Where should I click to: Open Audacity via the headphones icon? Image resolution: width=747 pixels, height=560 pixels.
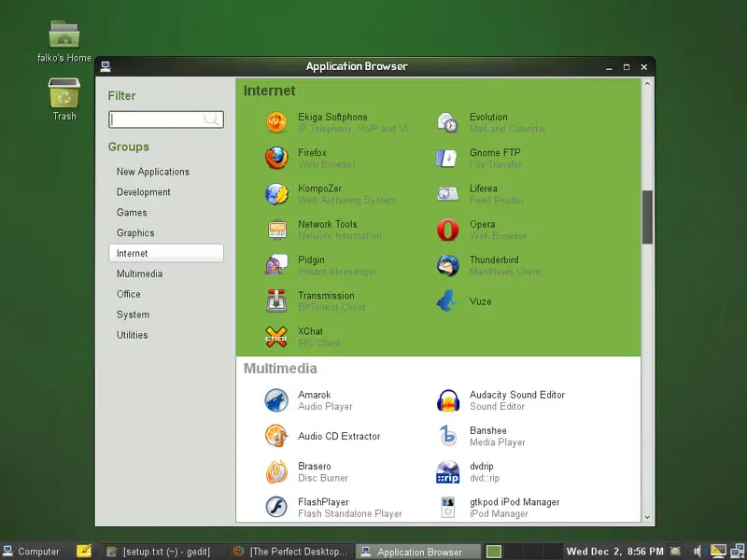pos(448,400)
